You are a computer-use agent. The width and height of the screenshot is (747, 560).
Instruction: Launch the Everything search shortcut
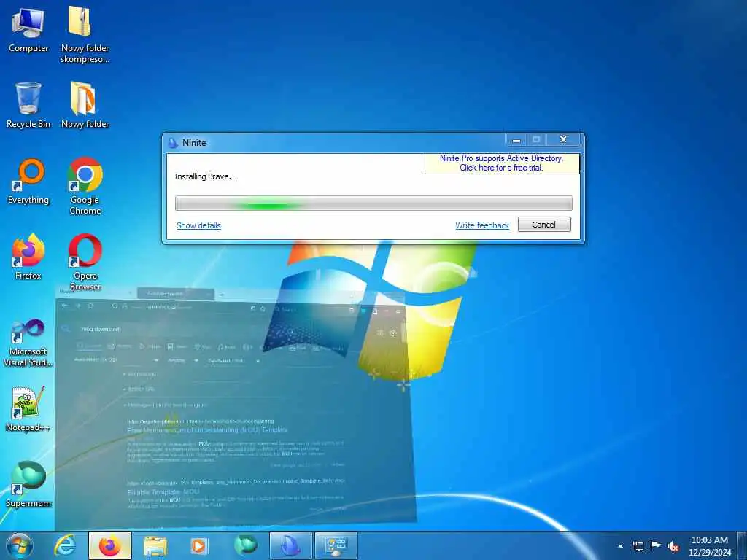pyautogui.click(x=28, y=182)
